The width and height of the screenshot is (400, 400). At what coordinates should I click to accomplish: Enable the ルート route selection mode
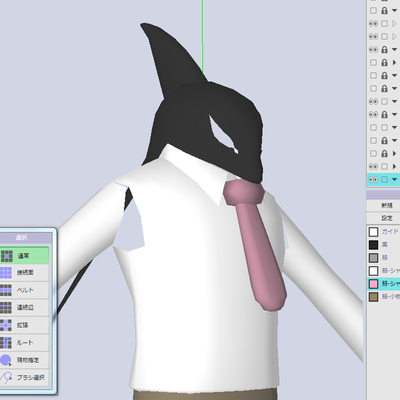coord(24,342)
